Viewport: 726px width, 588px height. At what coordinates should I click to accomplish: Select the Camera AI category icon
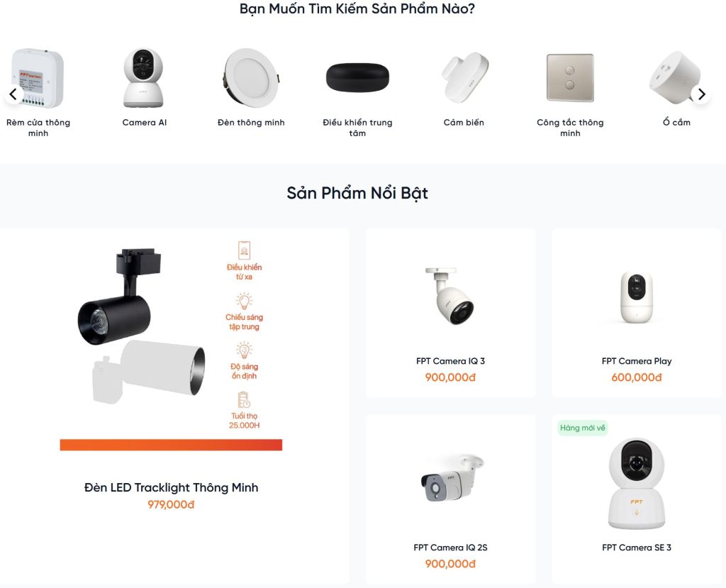pos(143,78)
